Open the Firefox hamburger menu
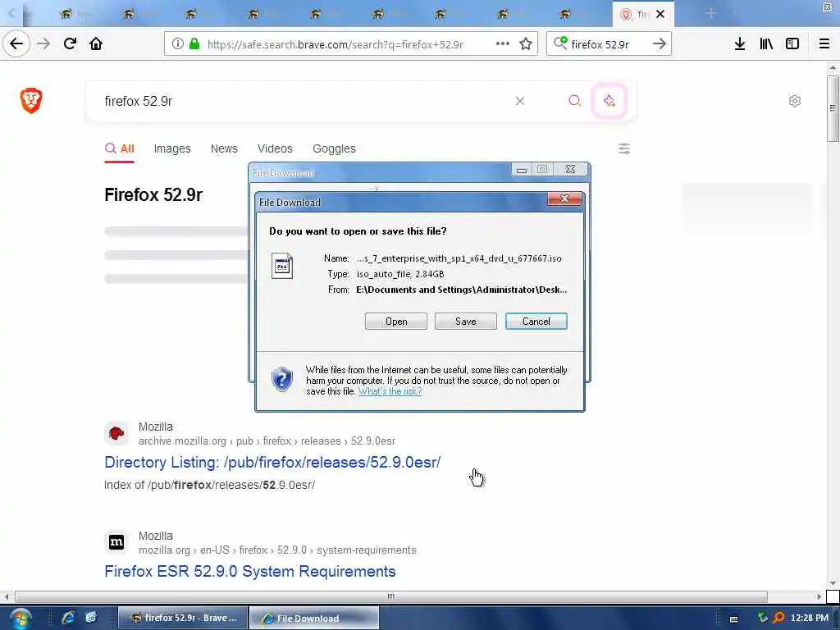 point(824,43)
